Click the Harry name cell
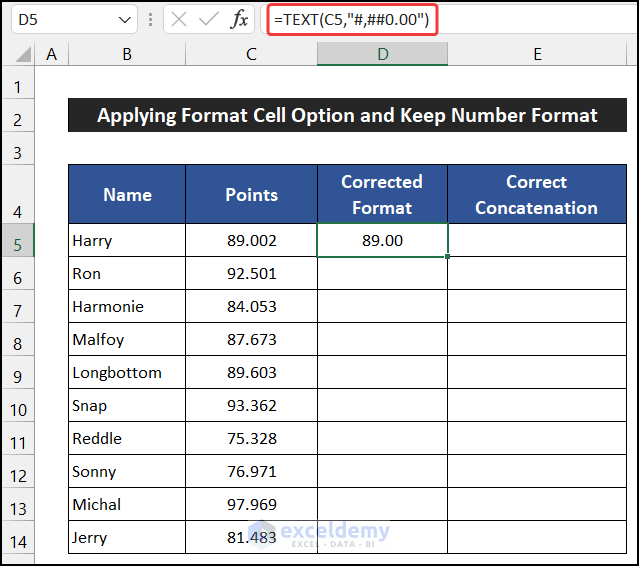639x566 pixels. coord(127,241)
